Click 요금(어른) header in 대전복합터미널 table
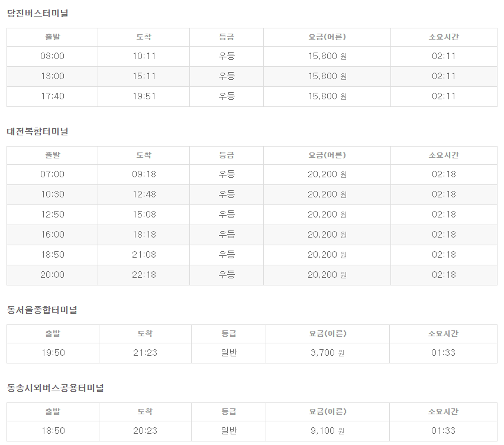The image size is (504, 445). tap(327, 155)
